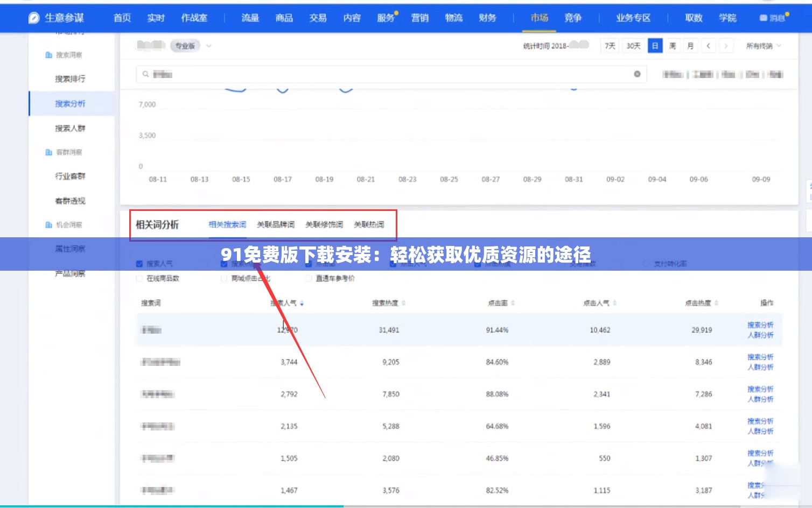The height and width of the screenshot is (508, 812).
Task: Select the 月 time granularity button
Action: pyautogui.click(x=690, y=46)
